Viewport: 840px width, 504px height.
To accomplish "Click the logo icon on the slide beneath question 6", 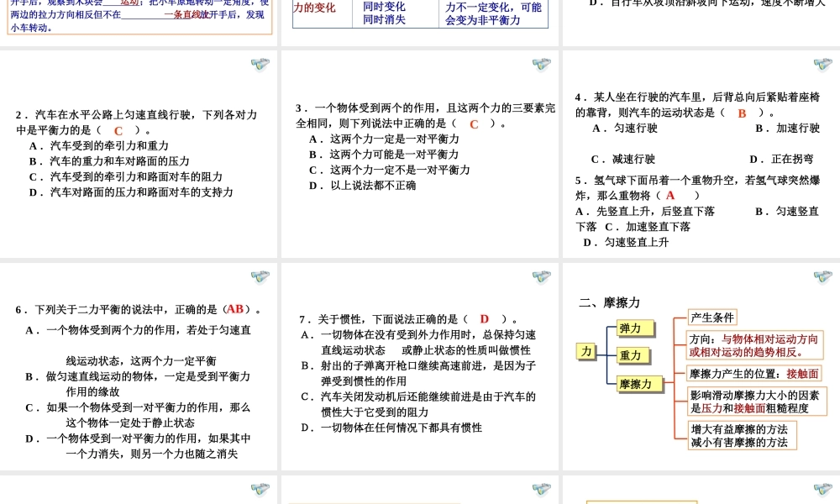I will tap(260, 489).
